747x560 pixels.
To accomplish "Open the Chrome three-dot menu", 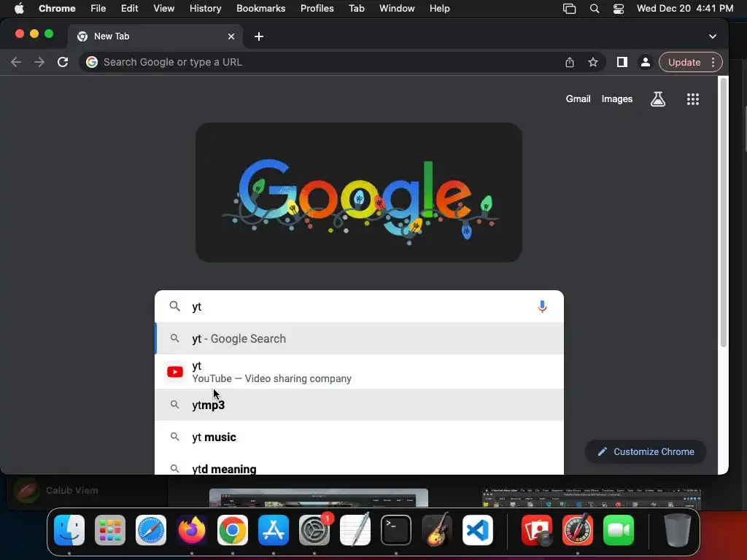I will tap(713, 63).
